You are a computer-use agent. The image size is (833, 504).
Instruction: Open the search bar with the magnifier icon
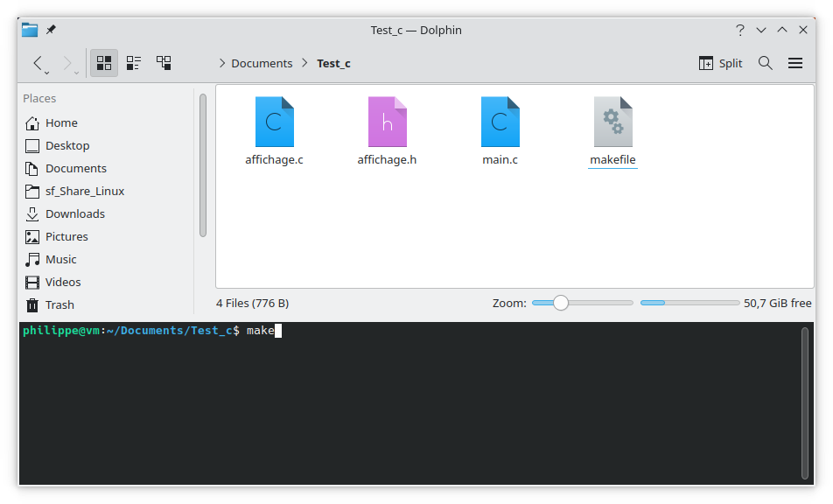coord(765,62)
